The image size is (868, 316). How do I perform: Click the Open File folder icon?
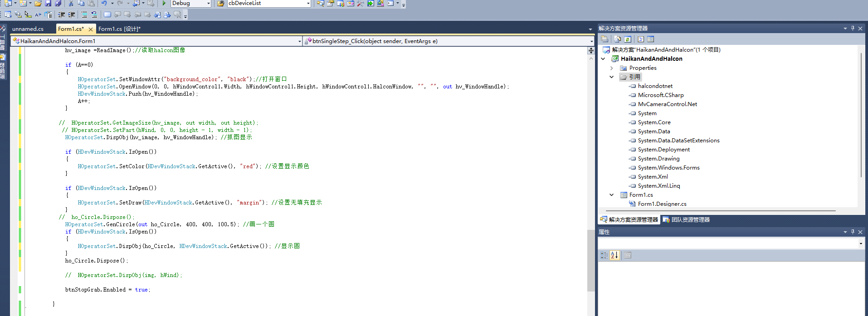38,3
